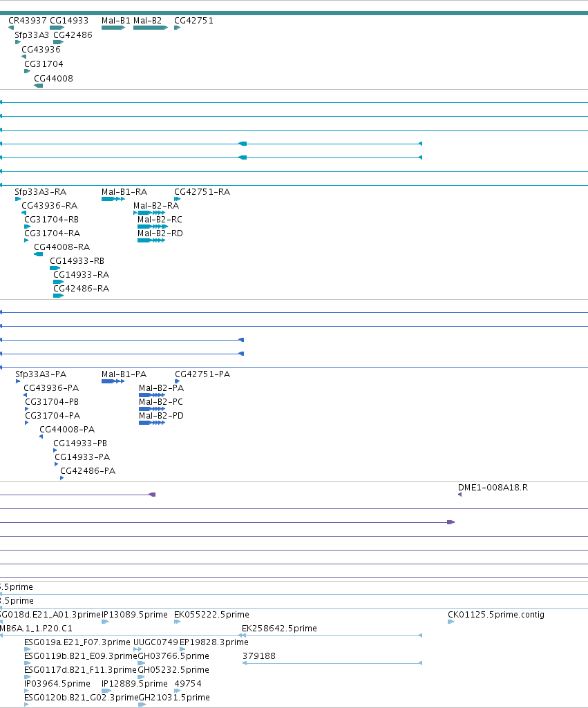Select protein Sfp33A3-PA
The width and height of the screenshot is (588, 708).
pyautogui.click(x=41, y=374)
